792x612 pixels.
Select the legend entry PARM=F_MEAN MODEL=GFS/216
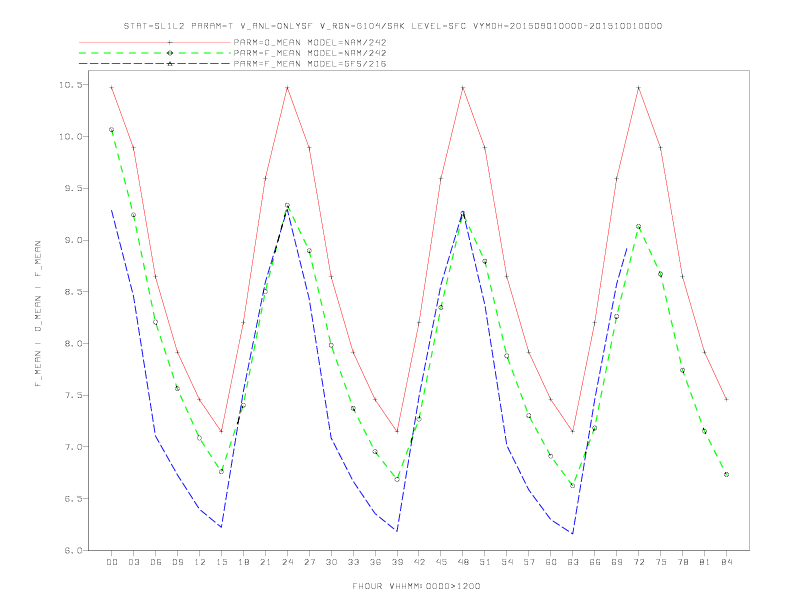(x=310, y=64)
